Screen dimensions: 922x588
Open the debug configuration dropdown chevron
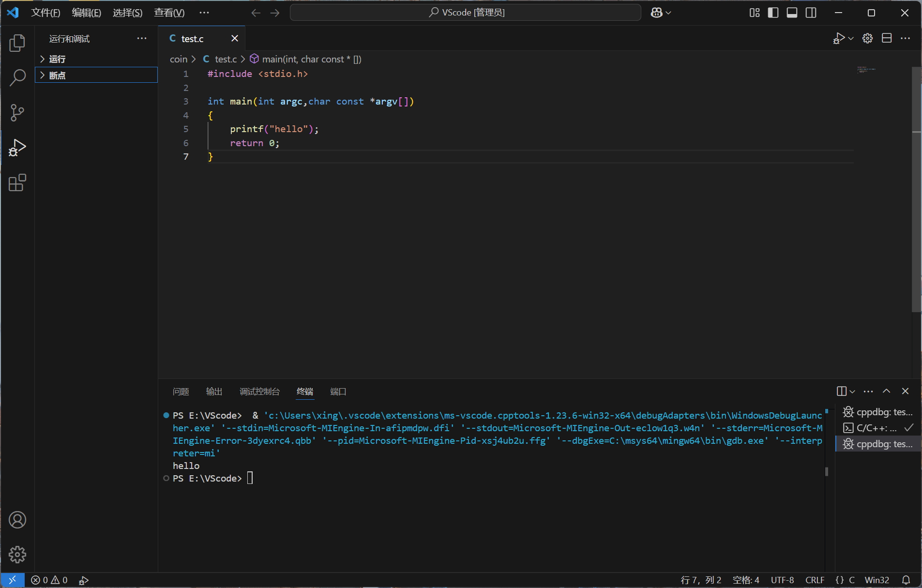pos(850,38)
